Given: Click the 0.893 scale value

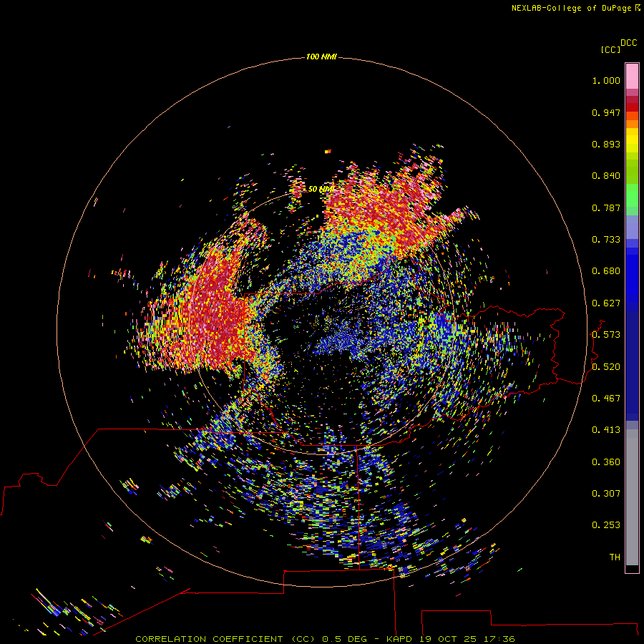Looking at the screenshot, I should click(606, 144).
